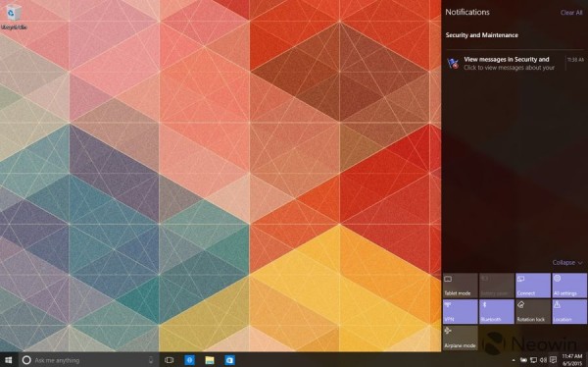Click the Ask me anything search box
Viewport: 588px width, 367px height.
tap(88, 360)
